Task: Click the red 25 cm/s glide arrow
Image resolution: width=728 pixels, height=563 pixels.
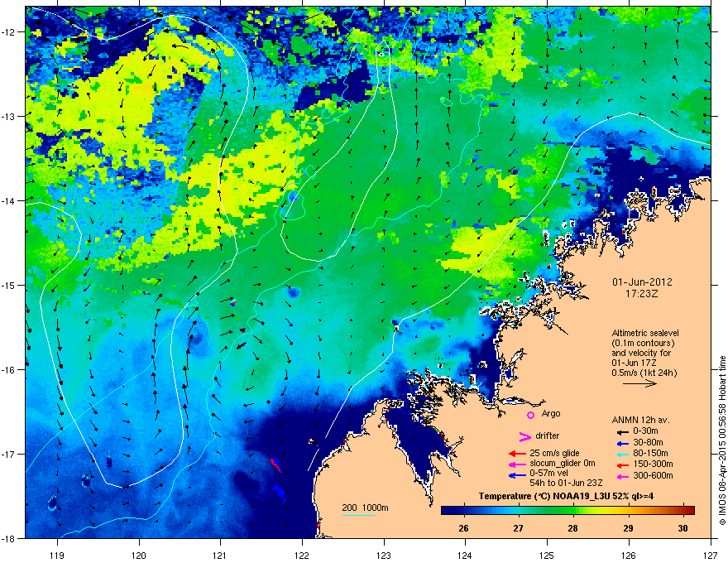Action: pos(517,454)
